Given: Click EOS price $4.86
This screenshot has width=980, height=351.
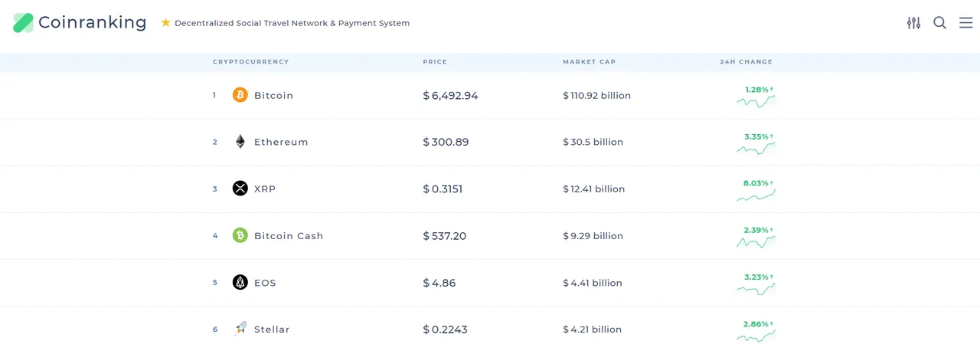Looking at the screenshot, I should pos(439,283).
